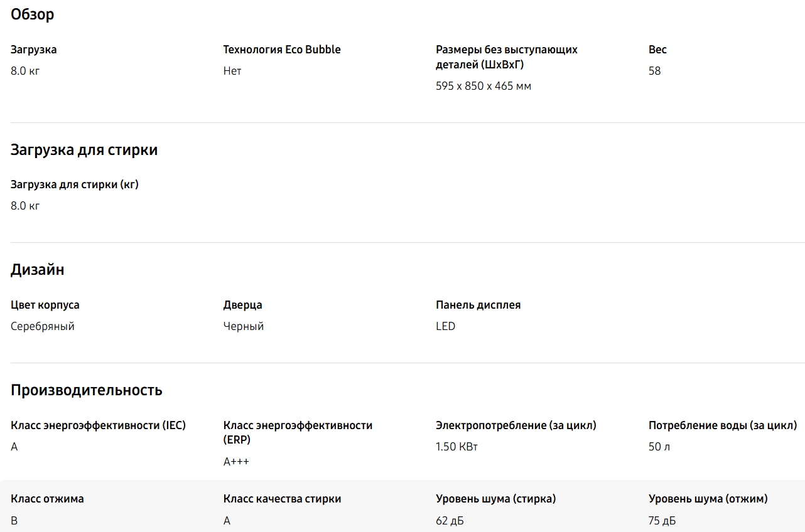Click the "Дизайн" section heading

(38, 270)
